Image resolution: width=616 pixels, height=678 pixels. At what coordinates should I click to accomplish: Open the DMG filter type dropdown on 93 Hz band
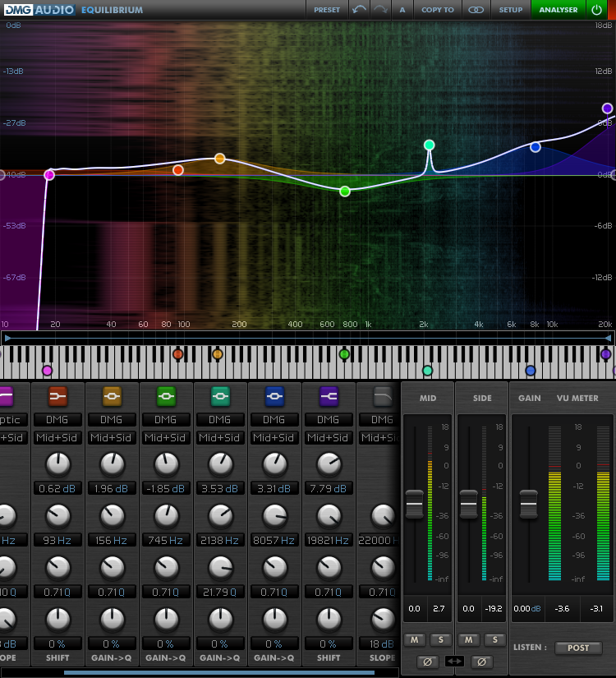57,420
